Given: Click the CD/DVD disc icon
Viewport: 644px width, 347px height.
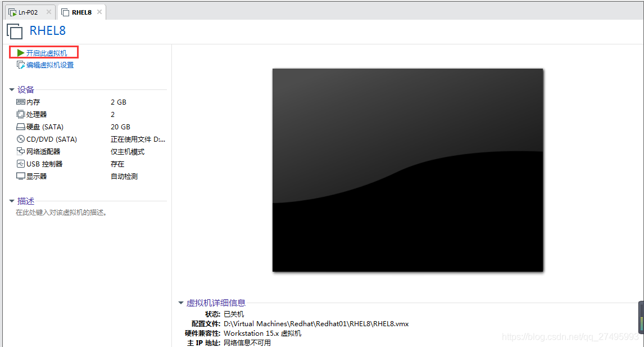Looking at the screenshot, I should coord(21,139).
